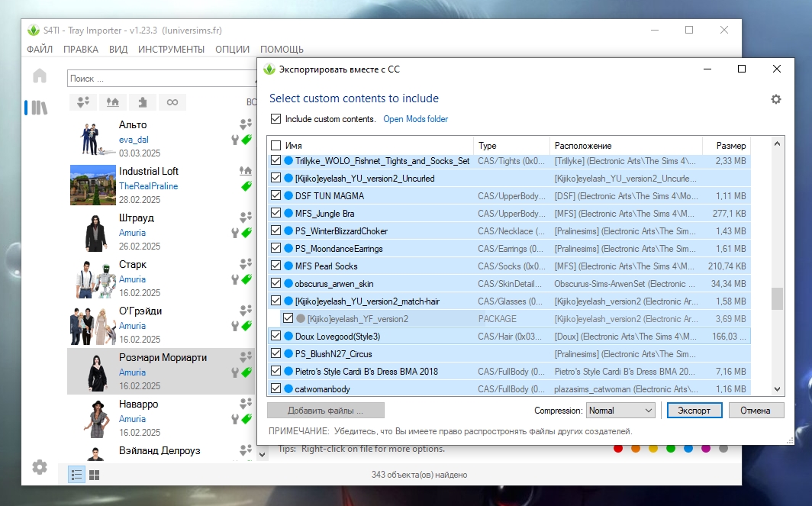Open the ВИД menu

118,49
